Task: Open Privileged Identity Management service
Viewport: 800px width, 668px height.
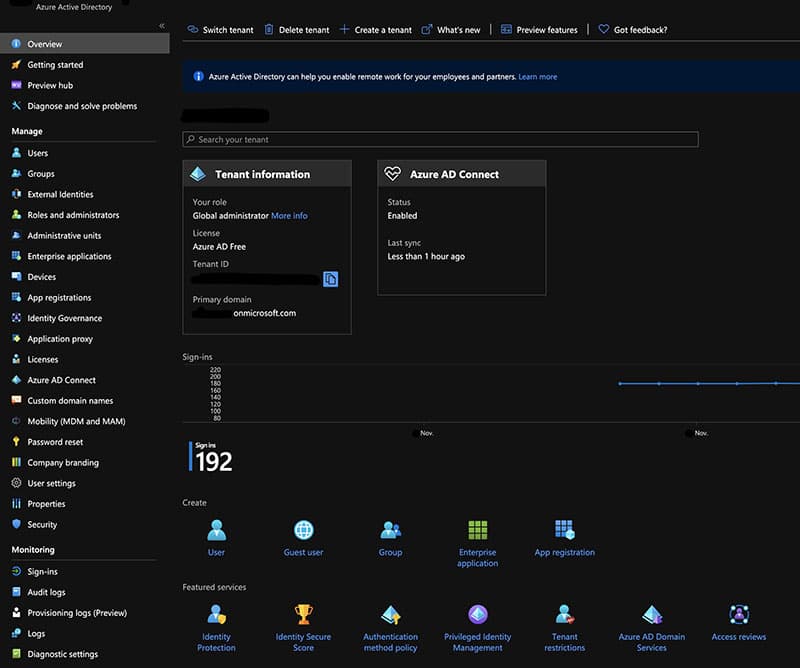Action: click(478, 628)
